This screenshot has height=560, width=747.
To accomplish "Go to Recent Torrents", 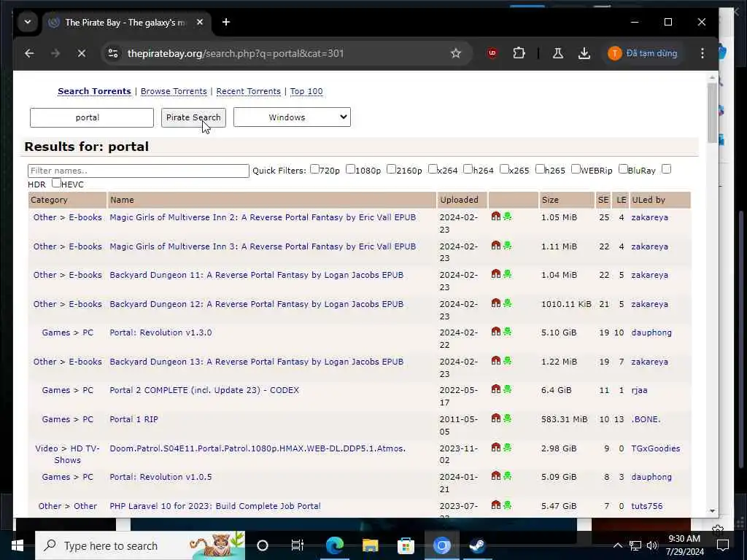I will pos(248,91).
